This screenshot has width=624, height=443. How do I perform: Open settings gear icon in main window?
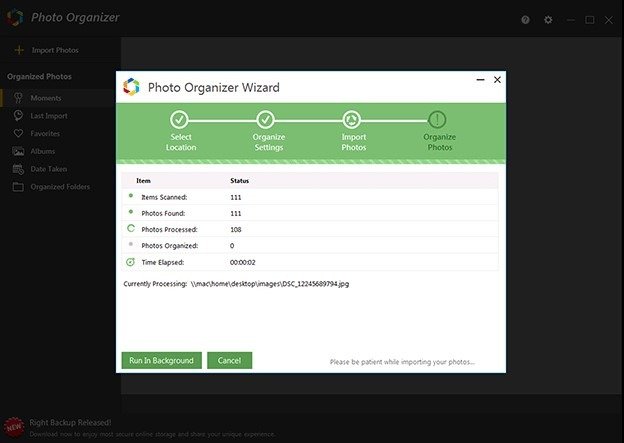tap(548, 20)
